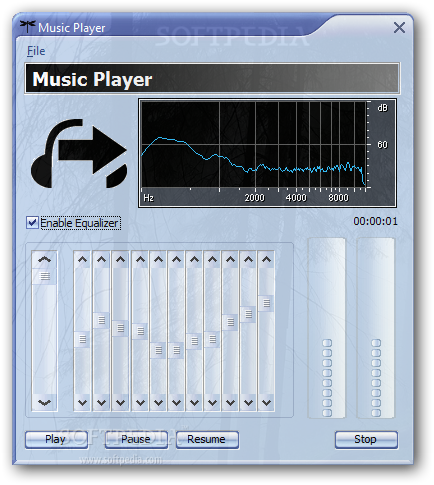434x485 pixels.
Task: Click the Pause button
Action: (136, 440)
